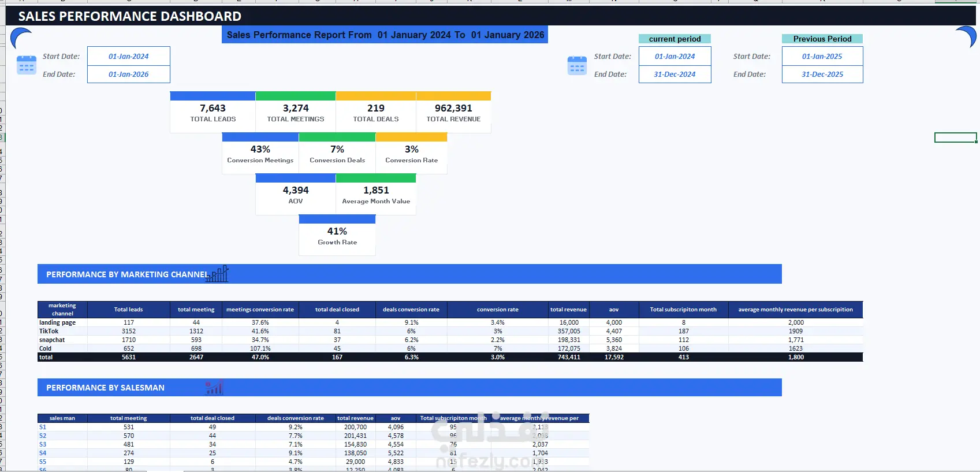Click the 'Previous Period' header label
Image resolution: width=980 pixels, height=472 pixels.
coord(822,39)
